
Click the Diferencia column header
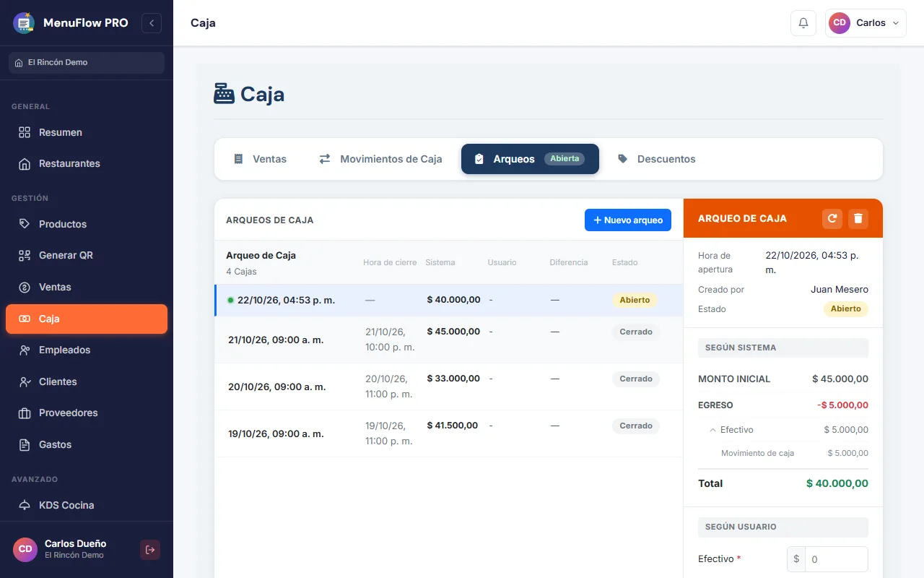point(569,262)
